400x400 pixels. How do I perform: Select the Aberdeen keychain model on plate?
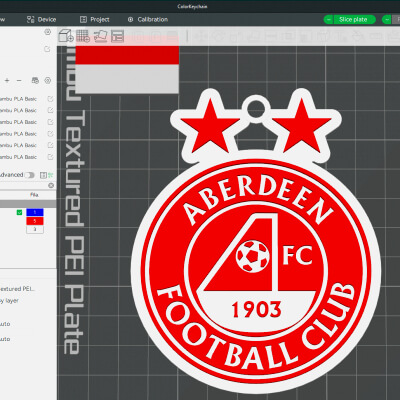256,241
